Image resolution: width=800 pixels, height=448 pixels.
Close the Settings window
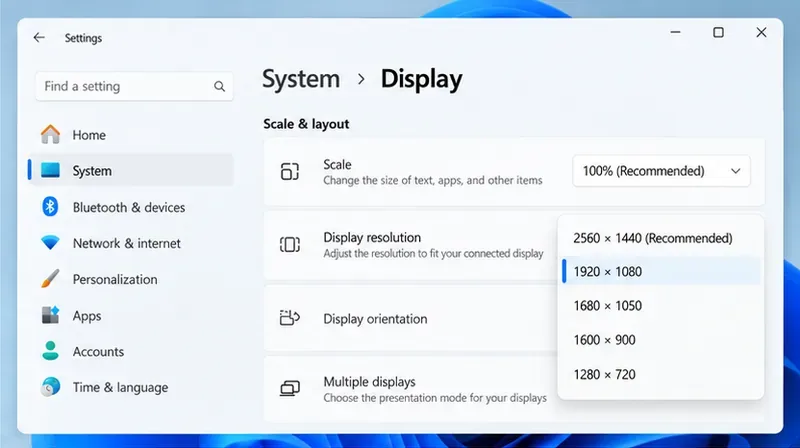click(x=761, y=32)
